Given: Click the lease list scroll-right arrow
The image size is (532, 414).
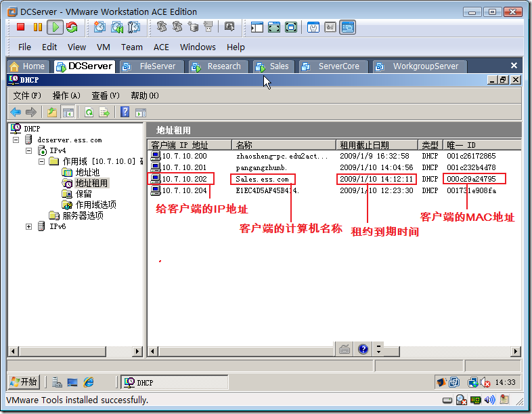Looking at the screenshot, I should click(516, 351).
